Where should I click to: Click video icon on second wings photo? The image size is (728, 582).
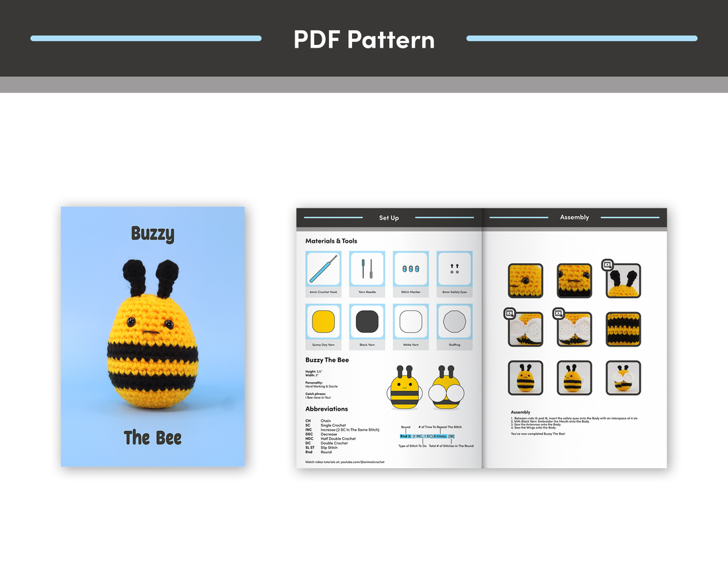(559, 313)
